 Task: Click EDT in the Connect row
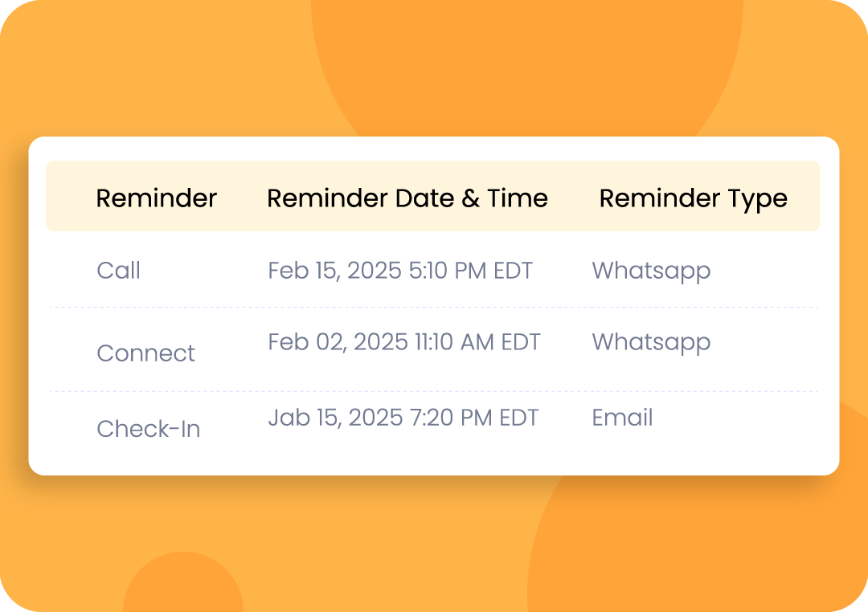[x=520, y=342]
